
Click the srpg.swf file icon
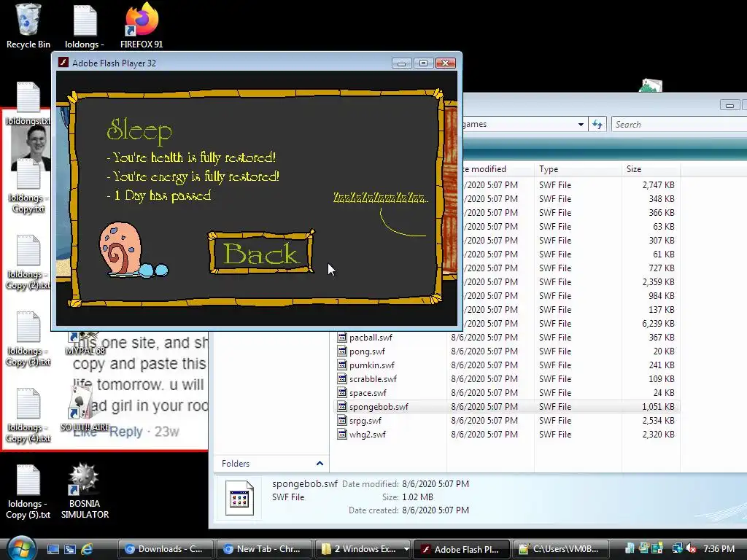(341, 421)
